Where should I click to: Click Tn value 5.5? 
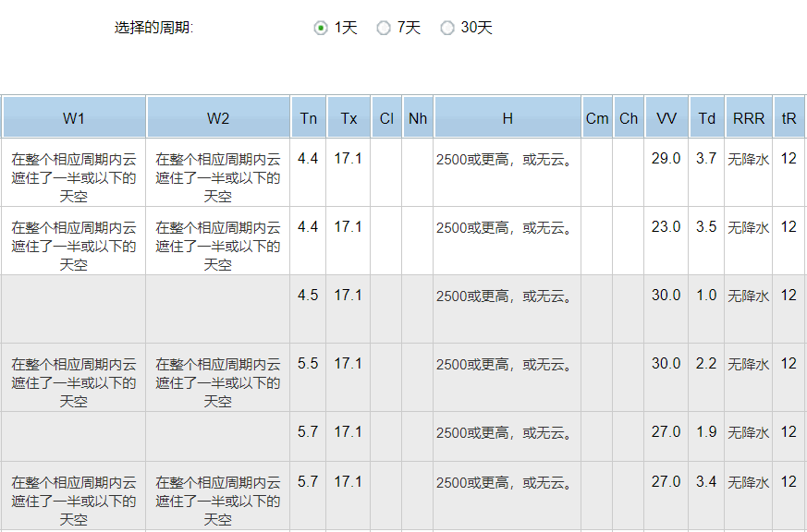coord(308,363)
